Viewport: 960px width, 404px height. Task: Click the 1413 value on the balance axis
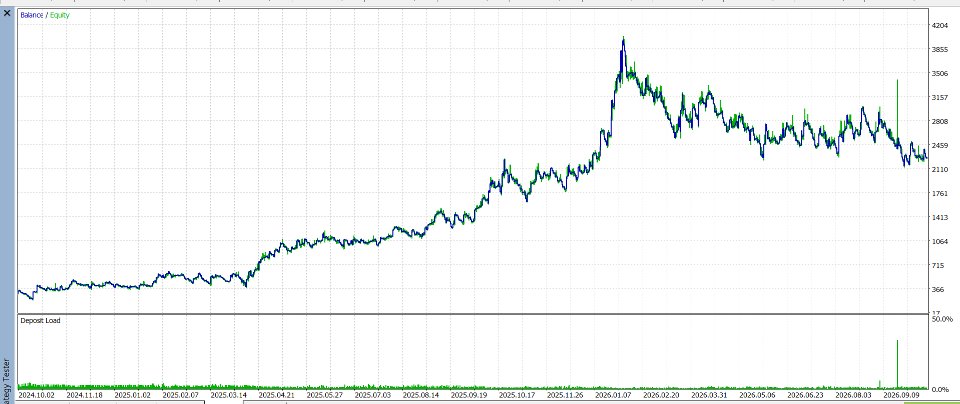point(939,217)
